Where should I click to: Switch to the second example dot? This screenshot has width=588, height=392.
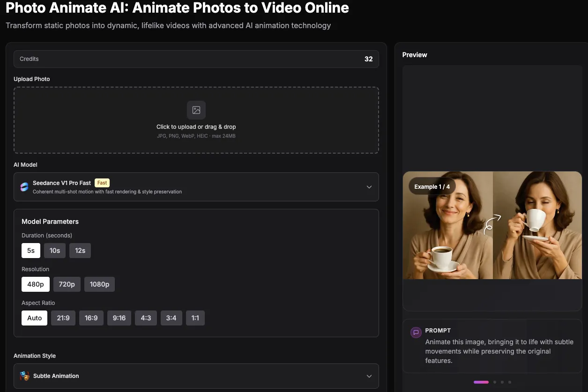tap(494, 382)
